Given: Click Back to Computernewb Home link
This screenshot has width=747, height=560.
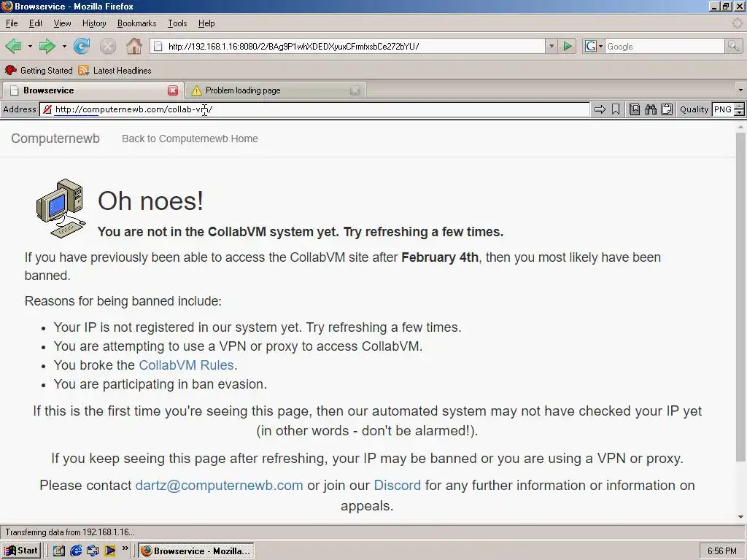Looking at the screenshot, I should point(190,139).
